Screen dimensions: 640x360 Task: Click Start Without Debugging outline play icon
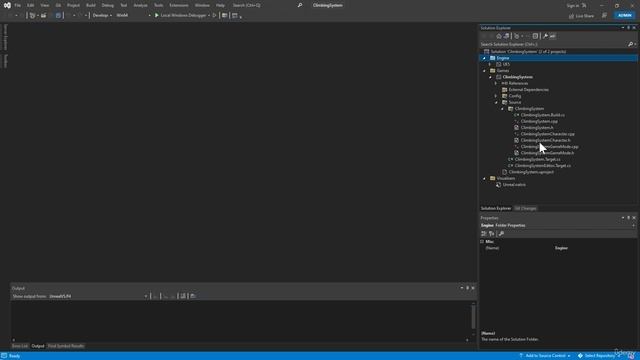click(x=214, y=15)
